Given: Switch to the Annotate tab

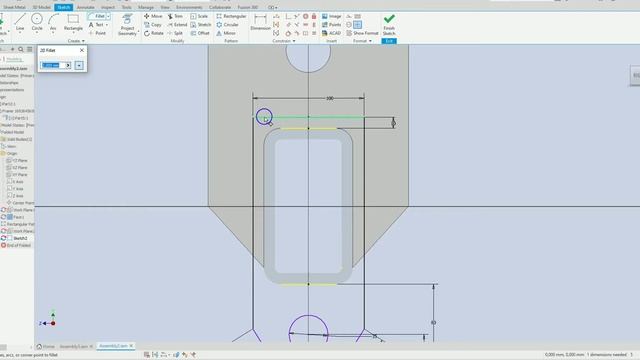Looking at the screenshot, I should click(x=85, y=7).
